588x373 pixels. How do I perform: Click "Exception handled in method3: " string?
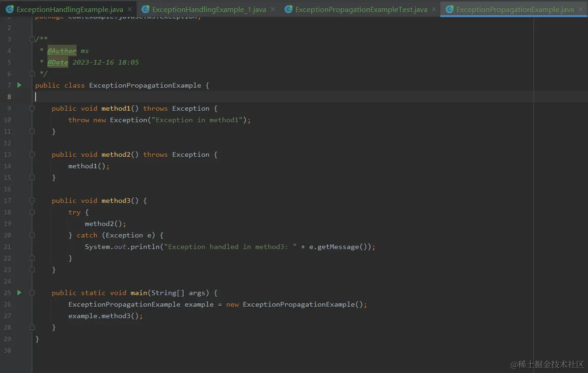[230, 247]
